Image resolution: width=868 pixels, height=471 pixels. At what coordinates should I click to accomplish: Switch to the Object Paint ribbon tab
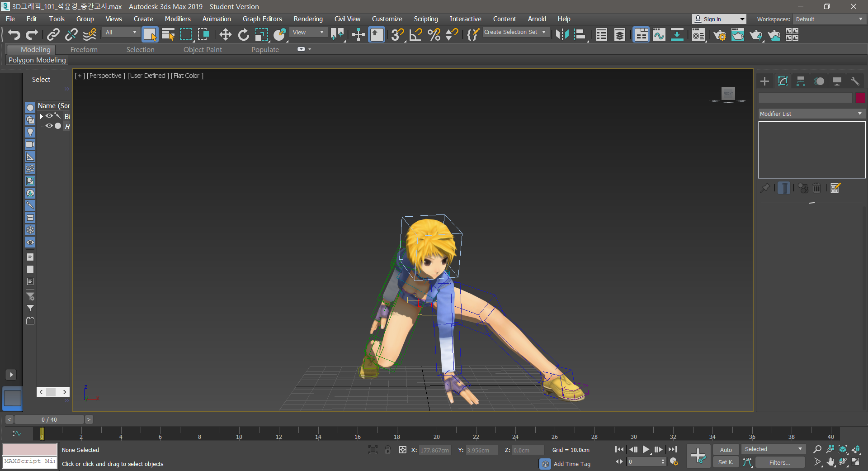click(x=203, y=50)
